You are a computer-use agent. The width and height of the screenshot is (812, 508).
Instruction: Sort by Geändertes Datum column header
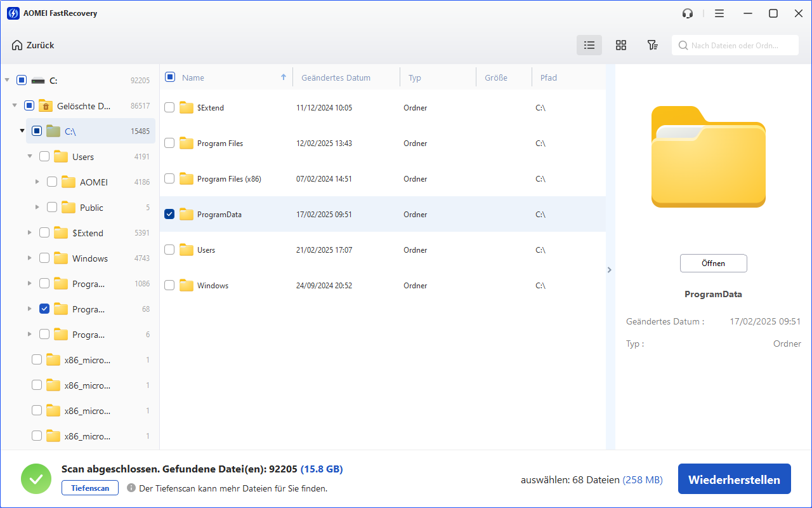click(336, 77)
